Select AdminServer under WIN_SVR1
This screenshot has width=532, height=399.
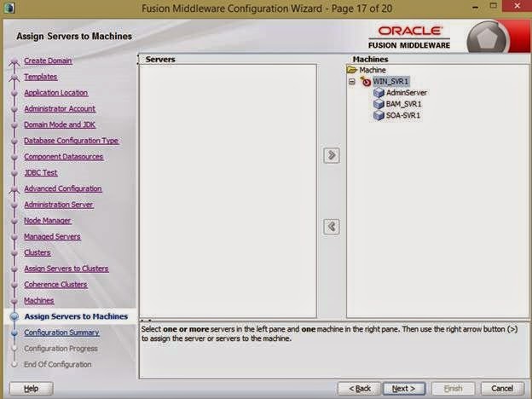coord(407,93)
